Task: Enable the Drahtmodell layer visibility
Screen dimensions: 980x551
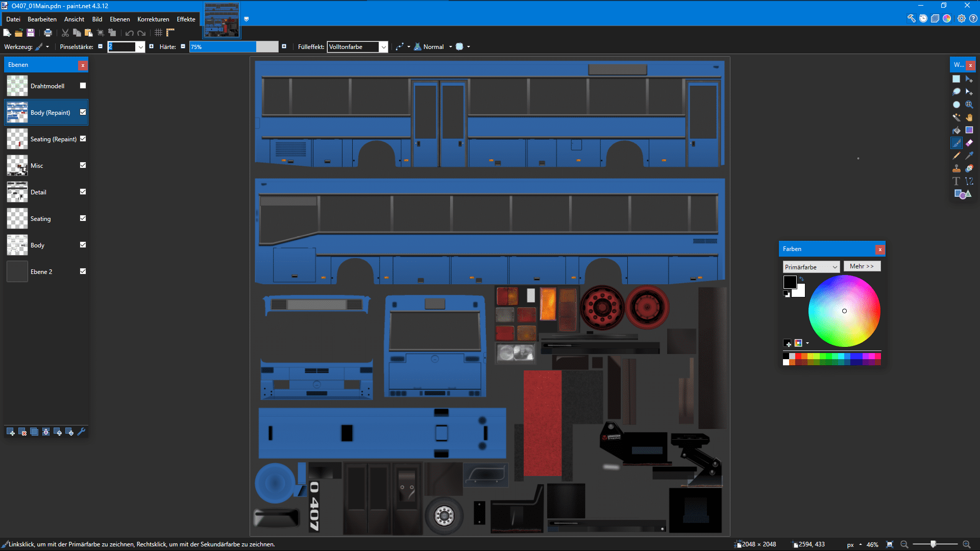Action: tap(83, 86)
